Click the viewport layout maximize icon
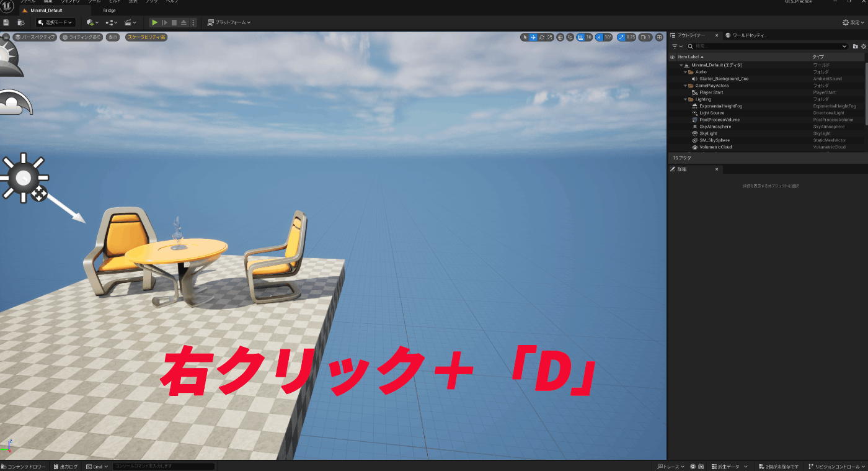The height and width of the screenshot is (471, 868). point(659,37)
